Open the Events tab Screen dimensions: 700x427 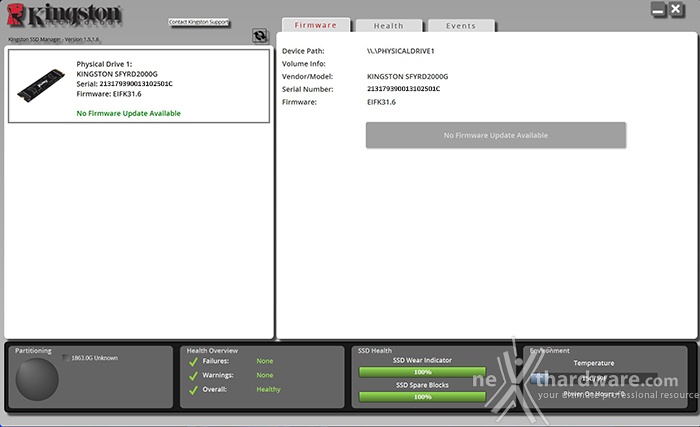461,26
